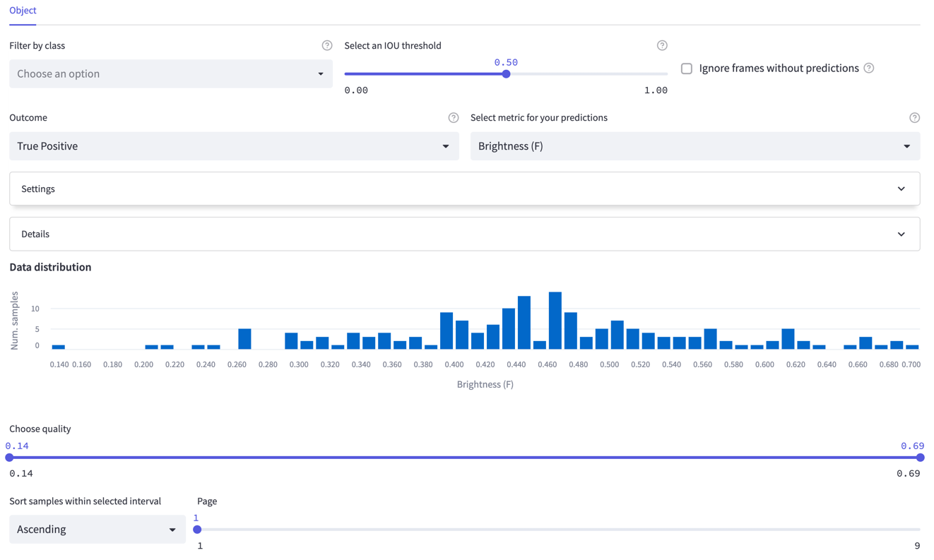Click the 0.50 IOU threshold value

tap(506, 62)
